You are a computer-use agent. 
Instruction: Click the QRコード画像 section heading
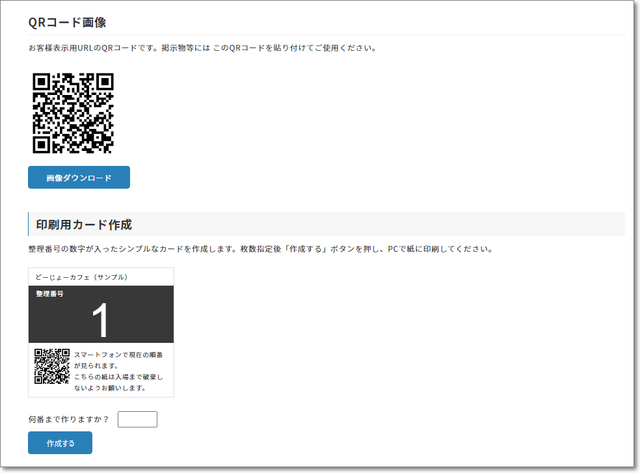[67, 22]
